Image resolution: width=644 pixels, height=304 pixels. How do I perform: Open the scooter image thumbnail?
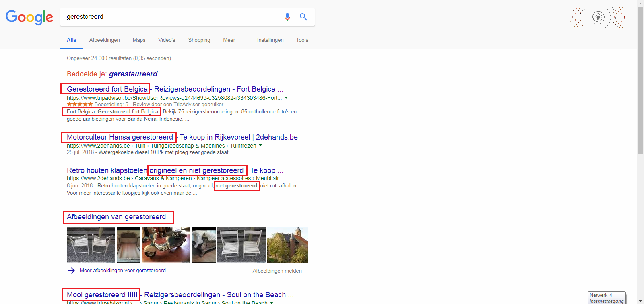[166, 245]
